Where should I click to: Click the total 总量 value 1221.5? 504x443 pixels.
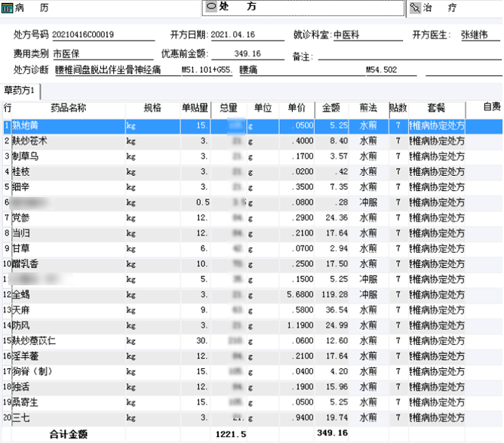click(x=231, y=434)
